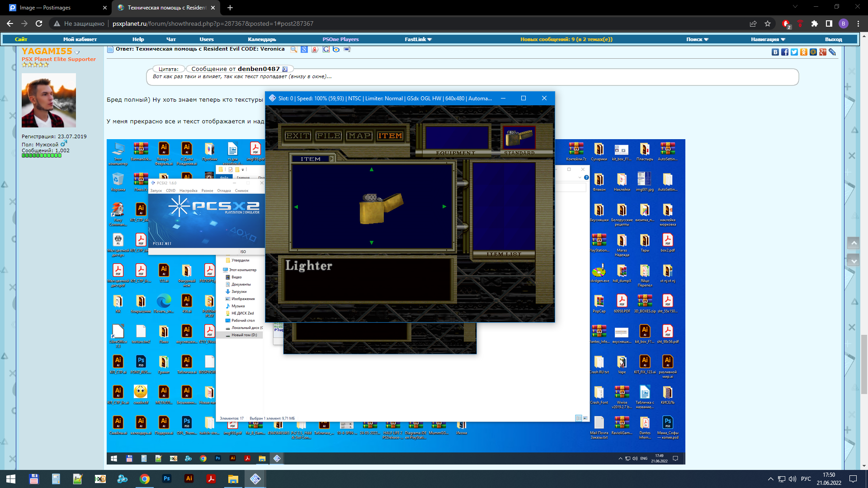Screen dimensions: 868x488
Task: Open the Календарь navbar link
Action: coord(262,39)
